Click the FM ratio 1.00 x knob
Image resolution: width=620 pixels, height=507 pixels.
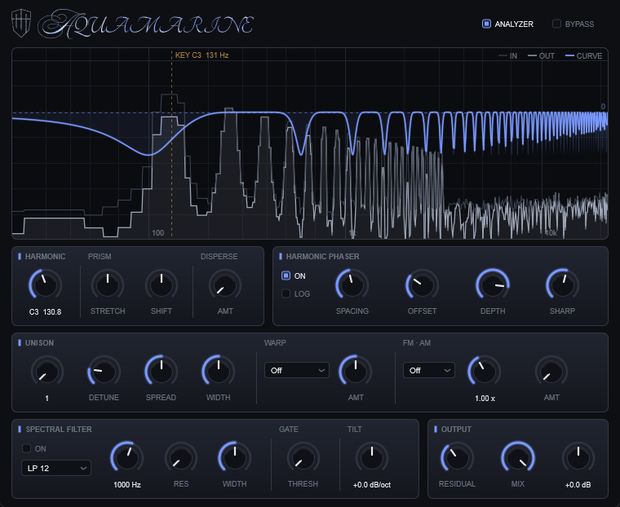484,372
